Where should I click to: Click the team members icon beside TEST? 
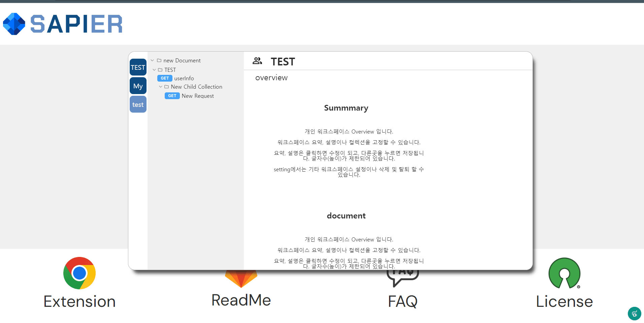click(257, 61)
